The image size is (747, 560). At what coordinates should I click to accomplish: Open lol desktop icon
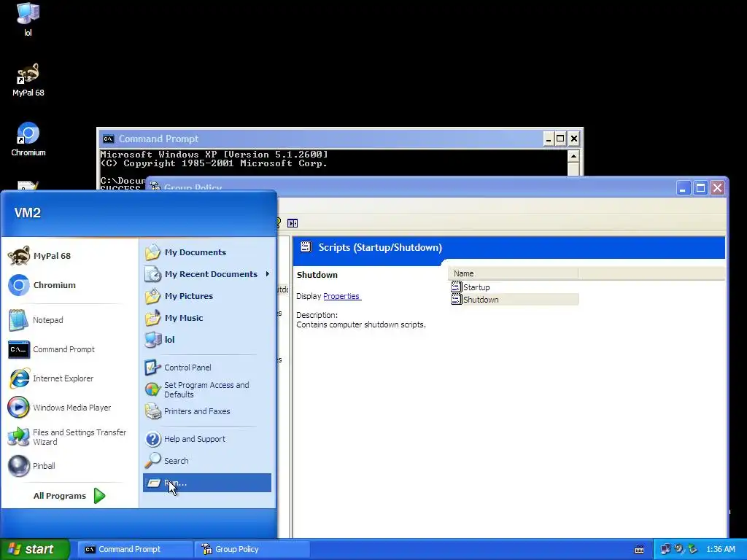(28, 20)
